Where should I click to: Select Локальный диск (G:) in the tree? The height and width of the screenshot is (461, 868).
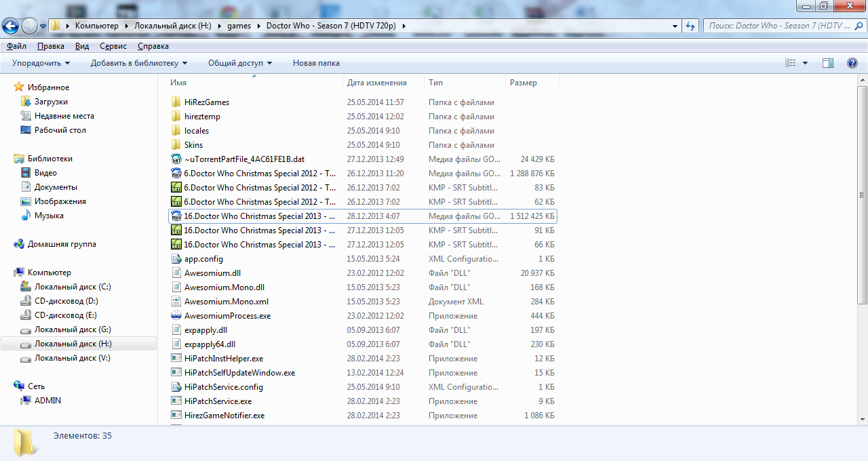click(x=73, y=329)
